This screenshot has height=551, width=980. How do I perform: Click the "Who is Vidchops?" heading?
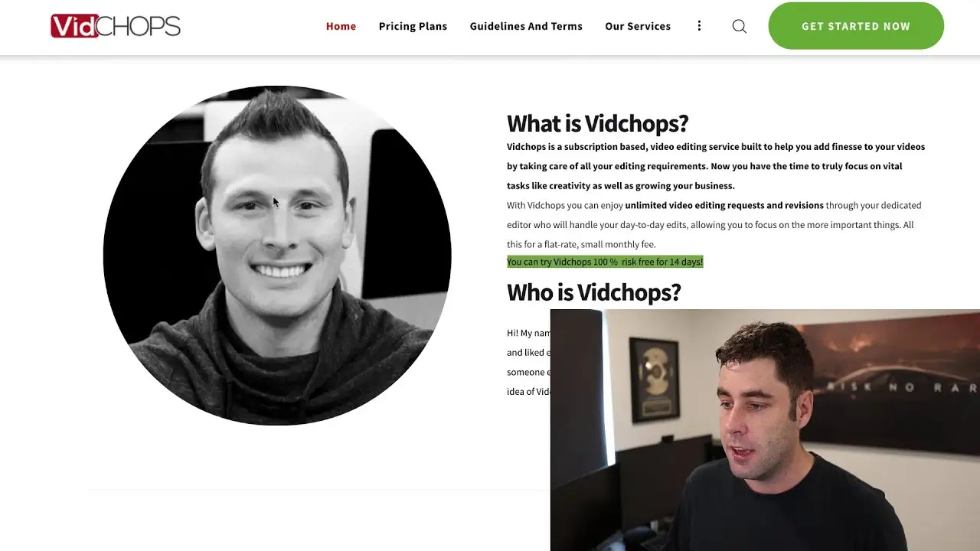[x=593, y=292]
